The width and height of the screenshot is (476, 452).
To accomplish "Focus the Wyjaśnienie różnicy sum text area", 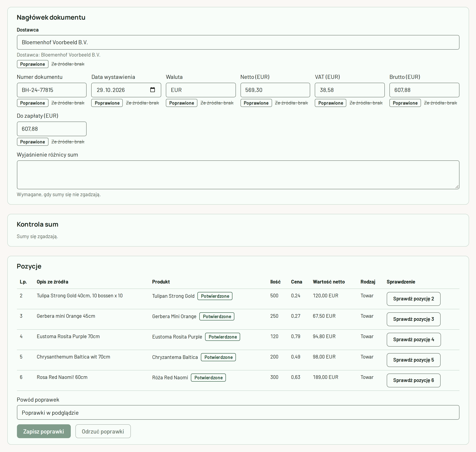I will (238, 175).
